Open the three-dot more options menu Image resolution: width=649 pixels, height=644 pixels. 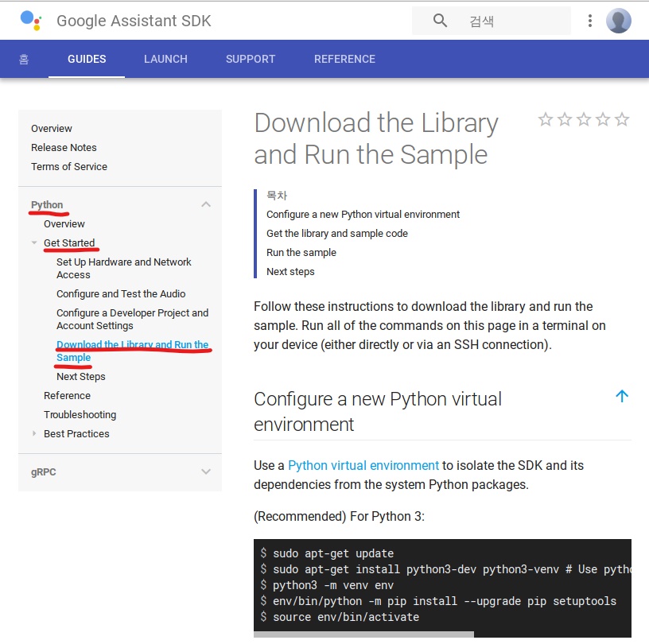[x=590, y=21]
